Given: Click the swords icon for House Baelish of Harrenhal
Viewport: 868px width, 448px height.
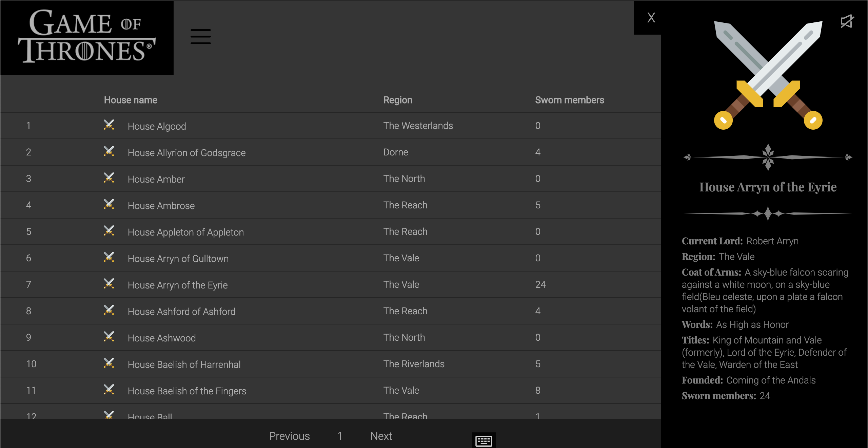Looking at the screenshot, I should coord(109,363).
